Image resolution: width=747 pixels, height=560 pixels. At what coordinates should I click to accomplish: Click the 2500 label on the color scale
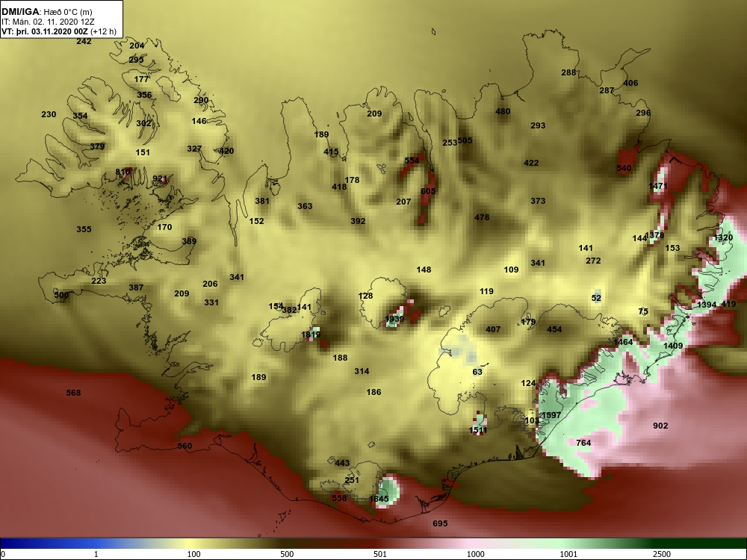tap(662, 554)
